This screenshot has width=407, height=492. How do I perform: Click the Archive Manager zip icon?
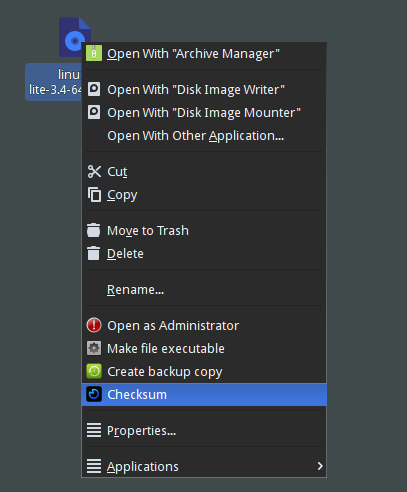[94, 53]
